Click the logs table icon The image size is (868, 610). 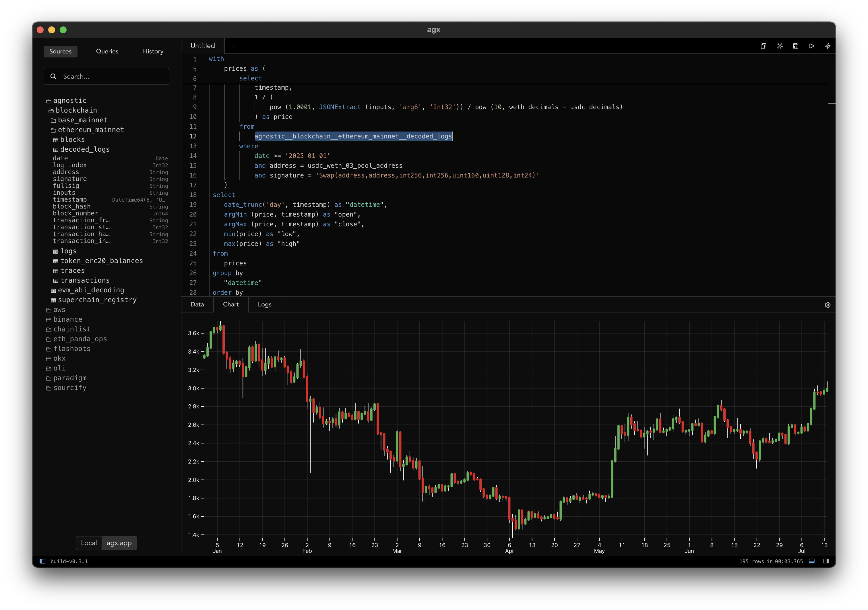click(56, 252)
